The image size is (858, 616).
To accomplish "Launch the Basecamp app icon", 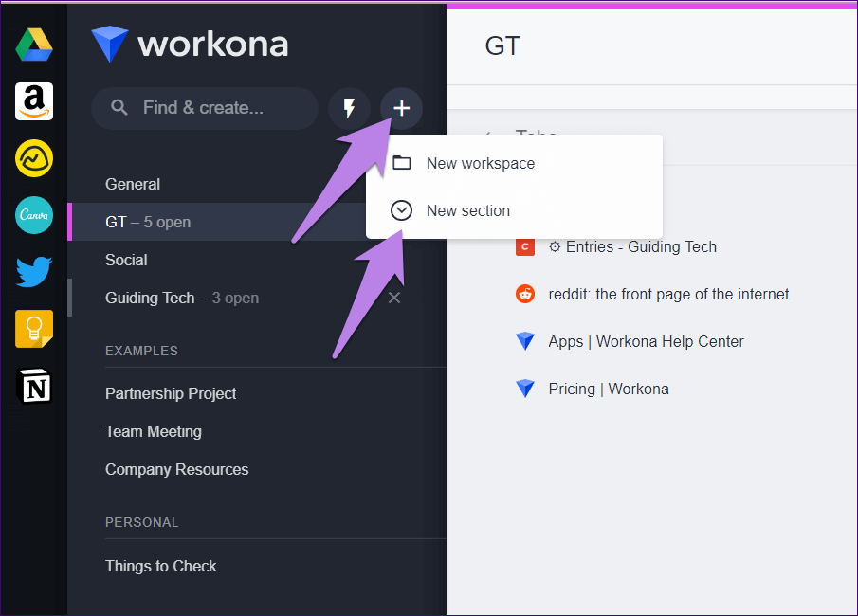I will pyautogui.click(x=34, y=158).
